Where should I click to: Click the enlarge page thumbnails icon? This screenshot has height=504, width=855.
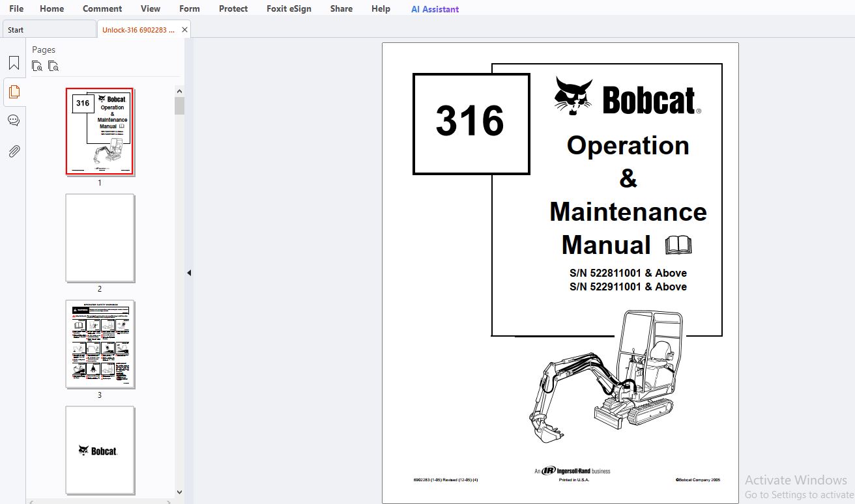coord(37,66)
